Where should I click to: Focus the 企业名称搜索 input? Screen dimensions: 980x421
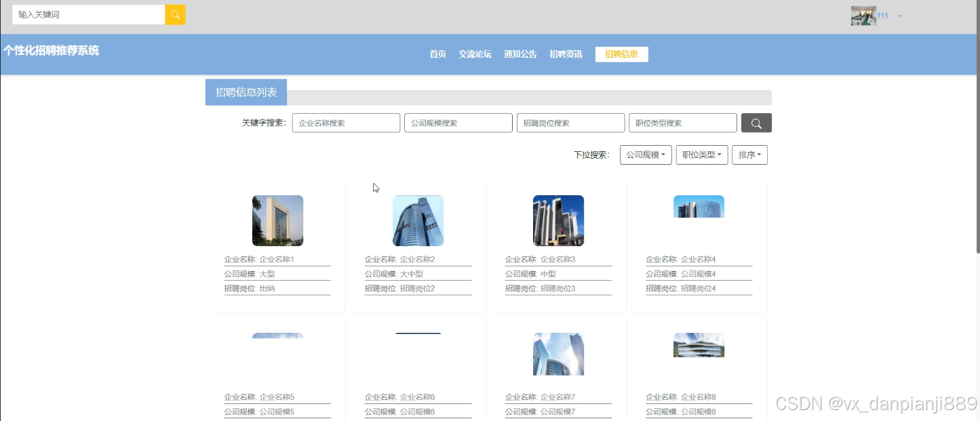tap(346, 123)
